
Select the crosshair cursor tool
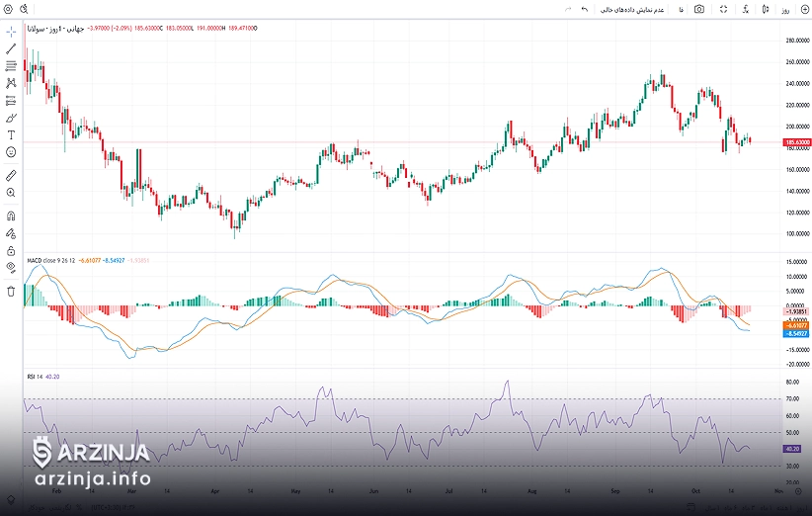(11, 31)
